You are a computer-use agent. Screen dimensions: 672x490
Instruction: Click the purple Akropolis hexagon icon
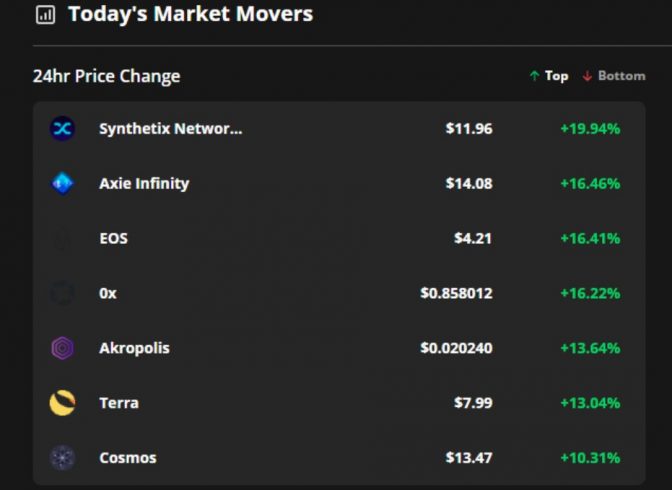tap(63, 348)
